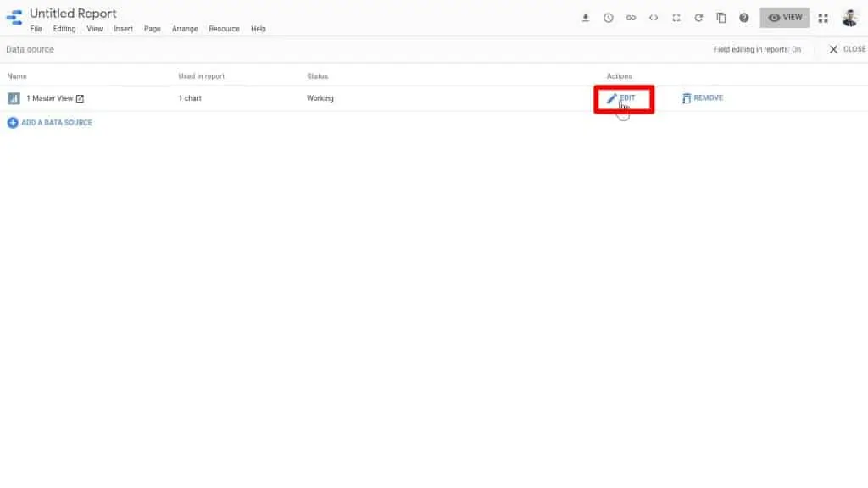Open the Google apps grid
Screen dimensions: 868x488
tap(822, 17)
